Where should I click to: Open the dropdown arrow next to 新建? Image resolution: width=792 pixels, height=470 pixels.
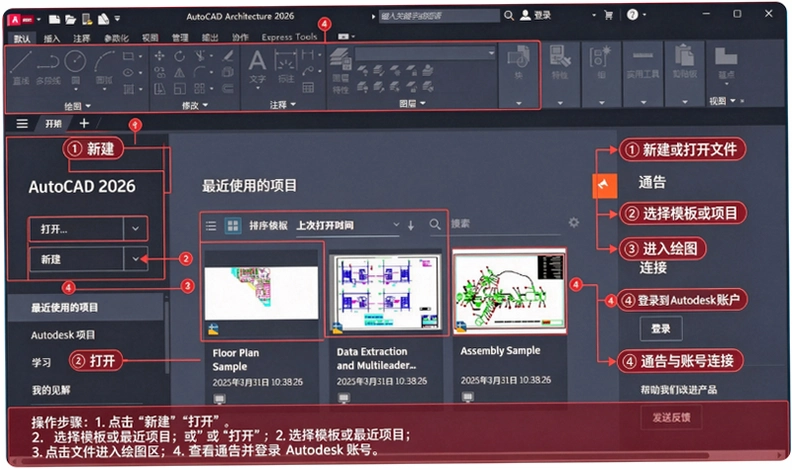(135, 259)
